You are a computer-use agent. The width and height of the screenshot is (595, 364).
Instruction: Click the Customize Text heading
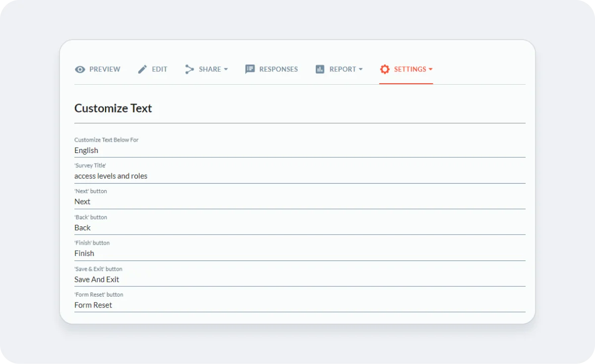(113, 108)
